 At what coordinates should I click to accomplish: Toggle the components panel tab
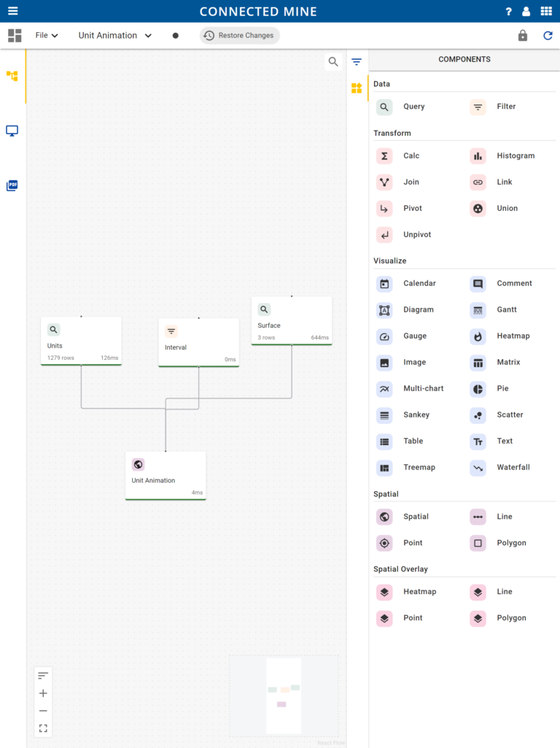357,88
